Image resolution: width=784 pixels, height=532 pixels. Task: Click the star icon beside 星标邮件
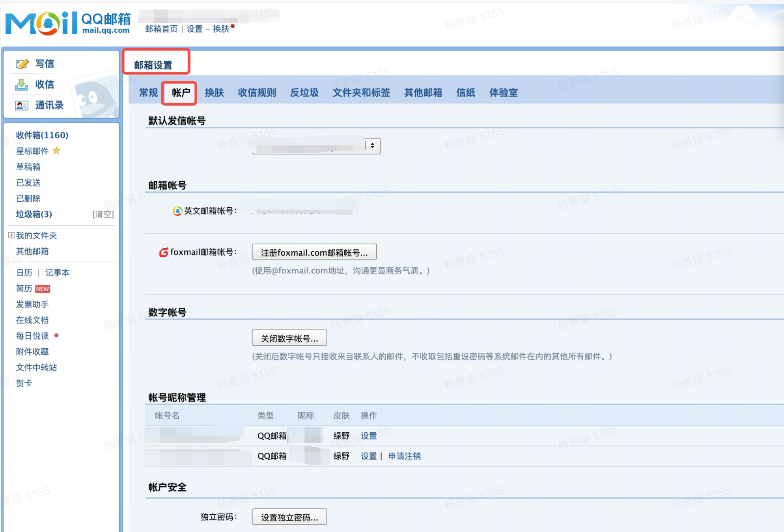[x=56, y=151]
